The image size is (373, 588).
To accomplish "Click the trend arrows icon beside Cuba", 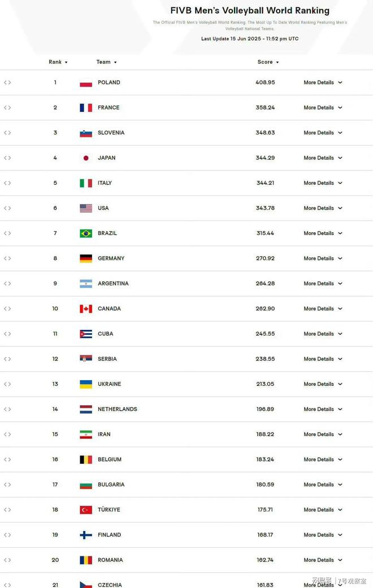I will point(7,334).
